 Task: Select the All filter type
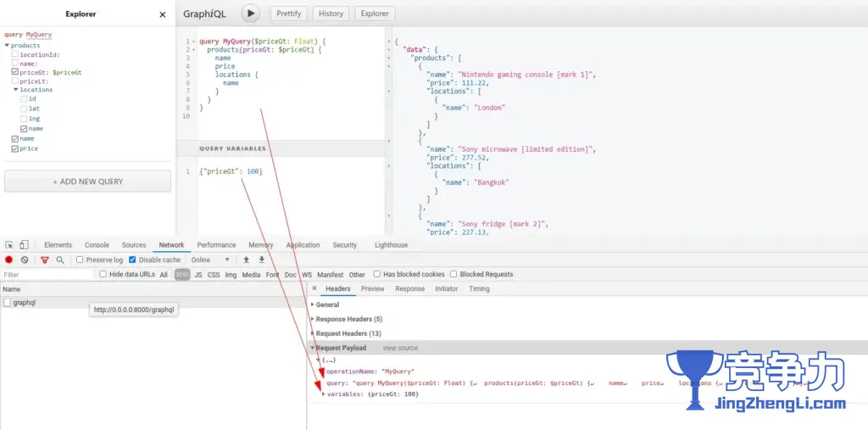(164, 274)
